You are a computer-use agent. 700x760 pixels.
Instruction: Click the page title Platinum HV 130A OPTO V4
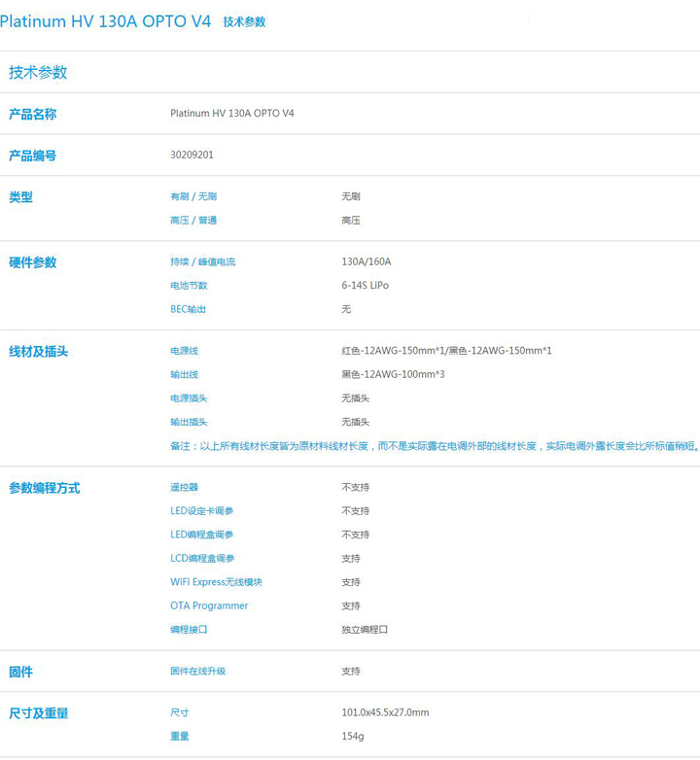point(105,21)
